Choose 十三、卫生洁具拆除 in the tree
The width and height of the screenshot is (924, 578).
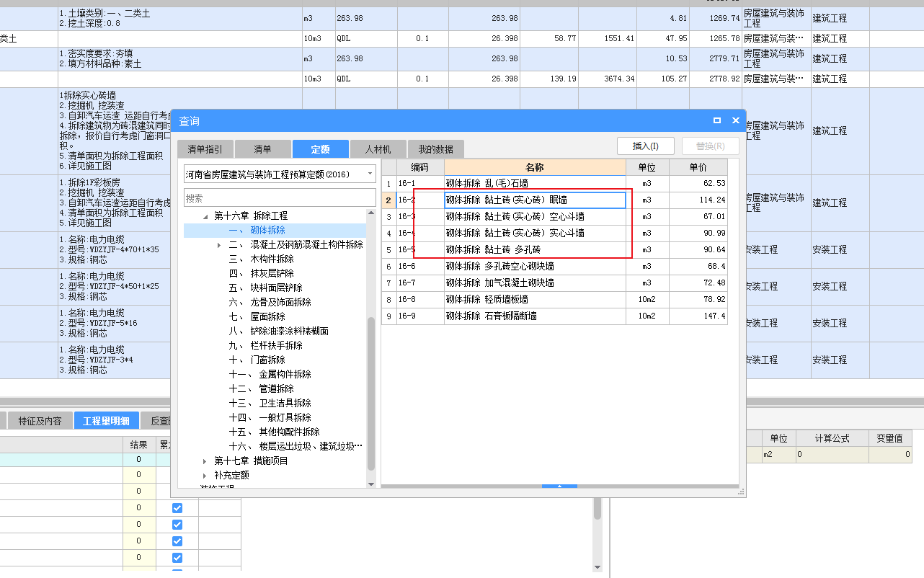[270, 403]
